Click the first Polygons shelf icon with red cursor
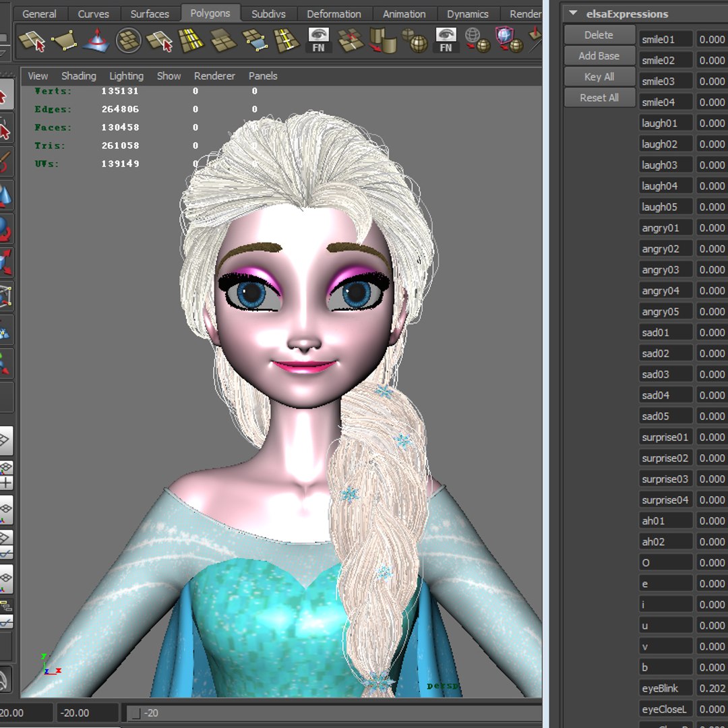Screen dimensions: 728x728 click(32, 40)
